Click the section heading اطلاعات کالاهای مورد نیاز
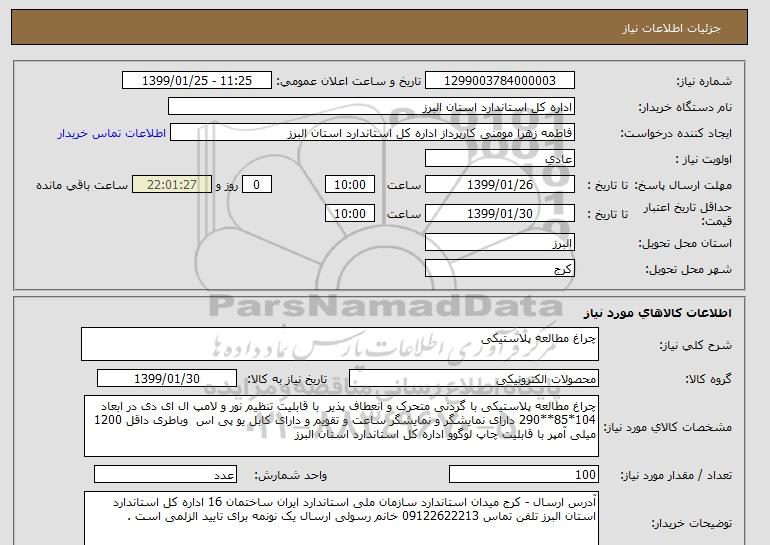 click(658, 313)
